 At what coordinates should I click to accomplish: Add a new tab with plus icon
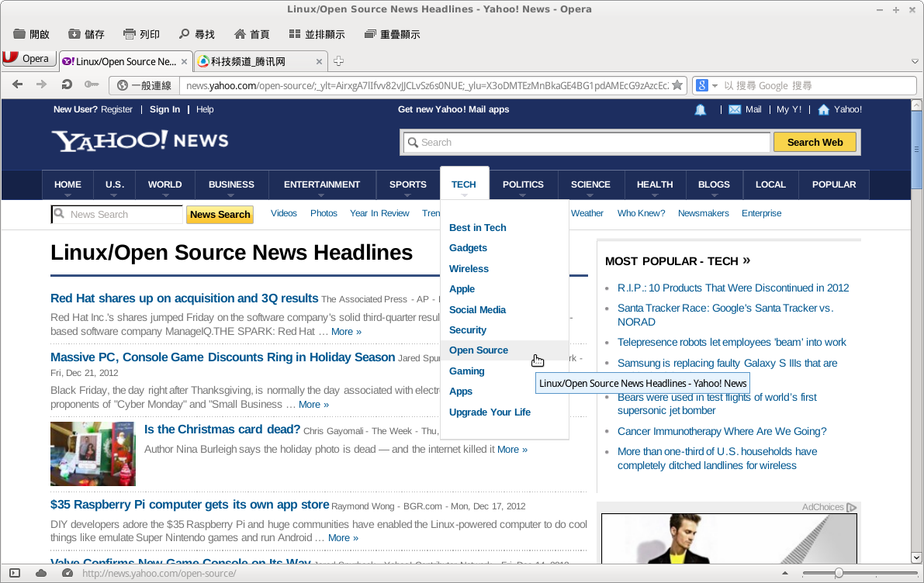pos(338,60)
